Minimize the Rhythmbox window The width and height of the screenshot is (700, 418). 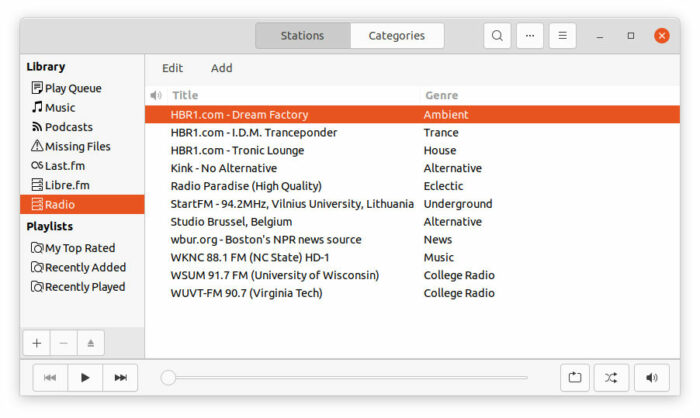600,36
